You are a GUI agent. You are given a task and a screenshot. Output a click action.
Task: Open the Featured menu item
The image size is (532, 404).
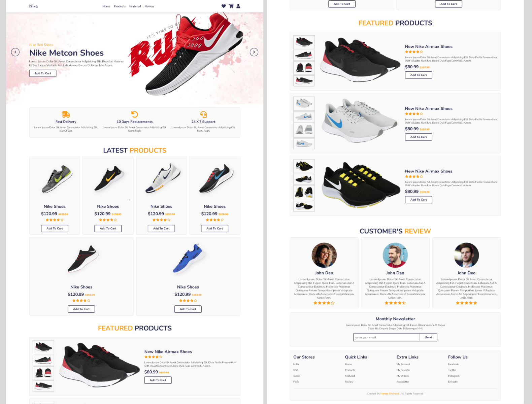pos(135,6)
